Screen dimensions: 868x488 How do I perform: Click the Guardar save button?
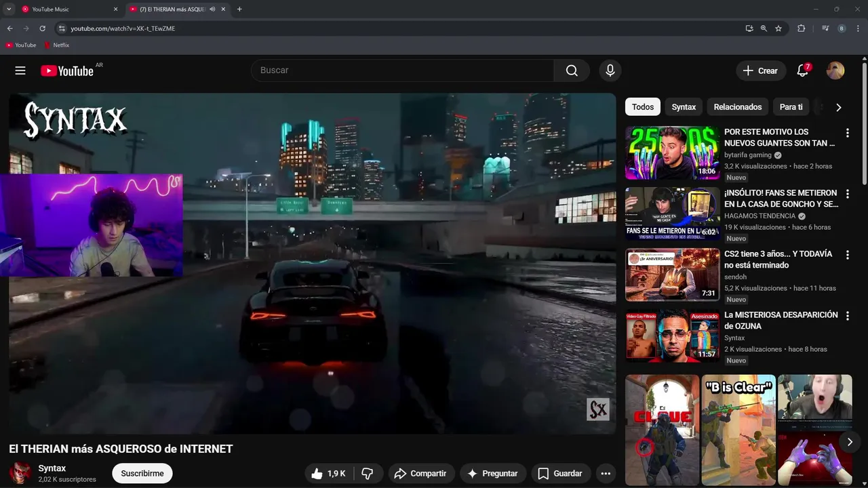coord(560,474)
